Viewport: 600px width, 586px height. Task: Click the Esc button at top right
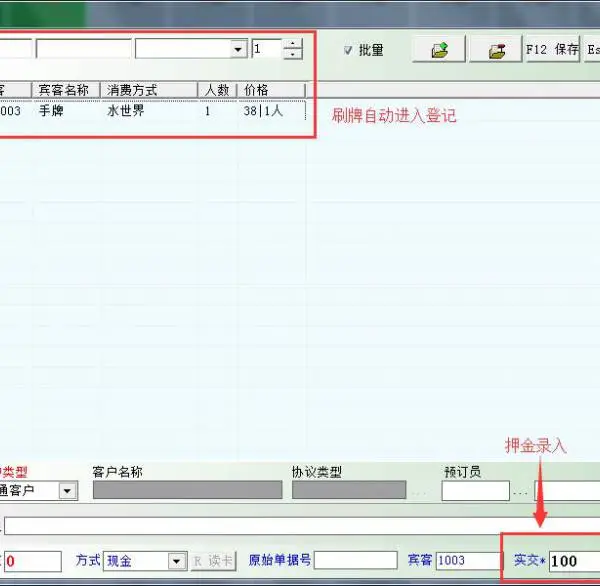(592, 49)
